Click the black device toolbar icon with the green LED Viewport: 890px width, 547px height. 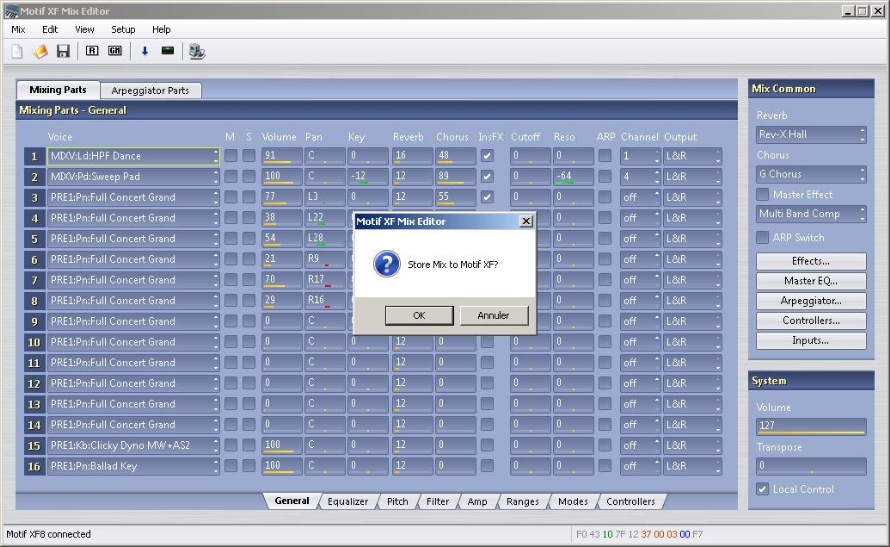[167, 51]
